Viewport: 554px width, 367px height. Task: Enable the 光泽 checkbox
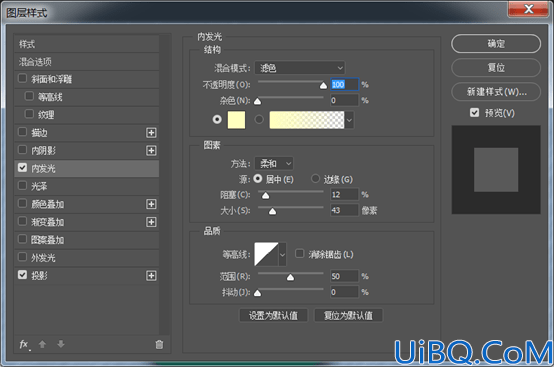[22, 185]
